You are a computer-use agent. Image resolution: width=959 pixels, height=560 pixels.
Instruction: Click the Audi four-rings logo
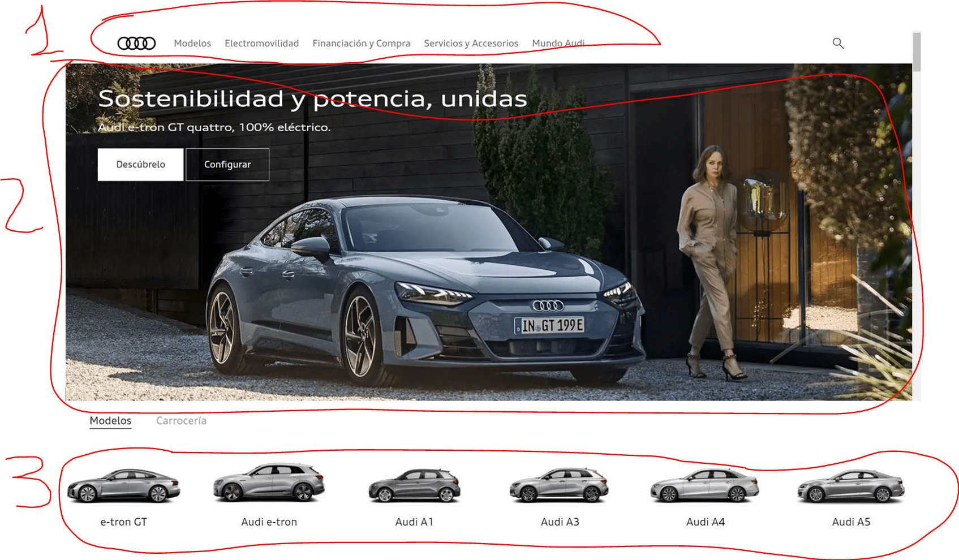(136, 43)
